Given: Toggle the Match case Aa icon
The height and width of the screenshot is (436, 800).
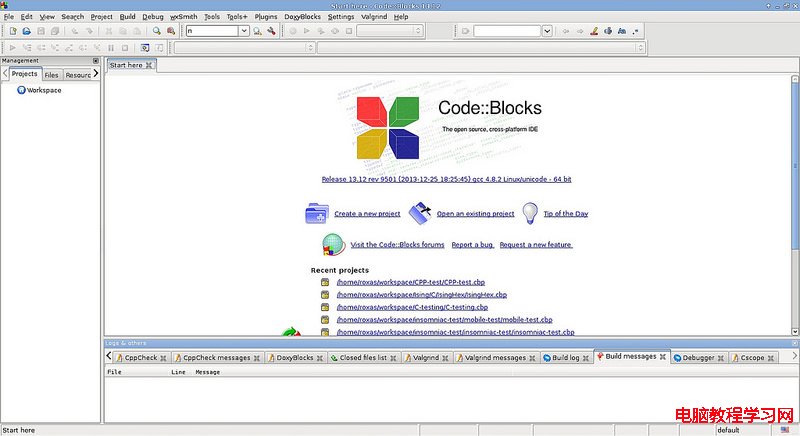Looking at the screenshot, I should coord(621,31).
